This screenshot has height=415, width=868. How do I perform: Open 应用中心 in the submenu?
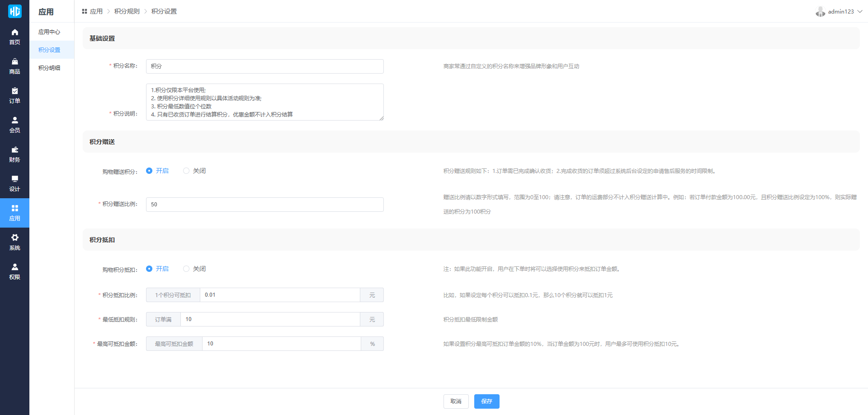(x=49, y=32)
